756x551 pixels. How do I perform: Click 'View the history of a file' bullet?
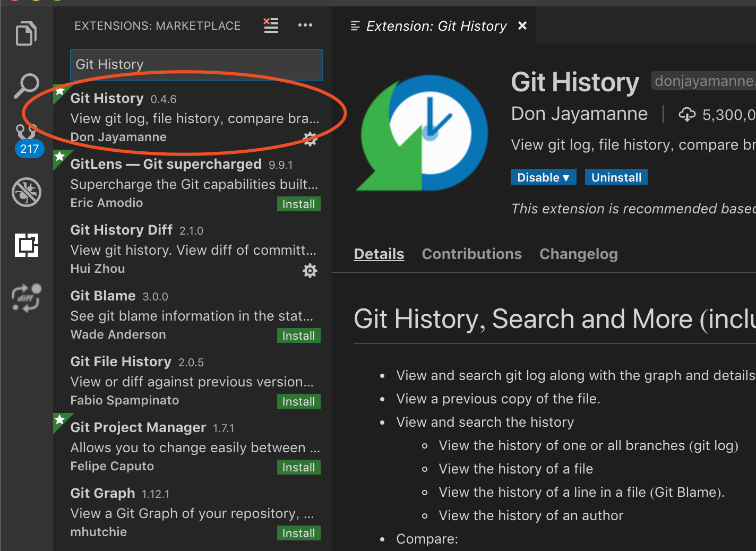pyautogui.click(x=516, y=469)
